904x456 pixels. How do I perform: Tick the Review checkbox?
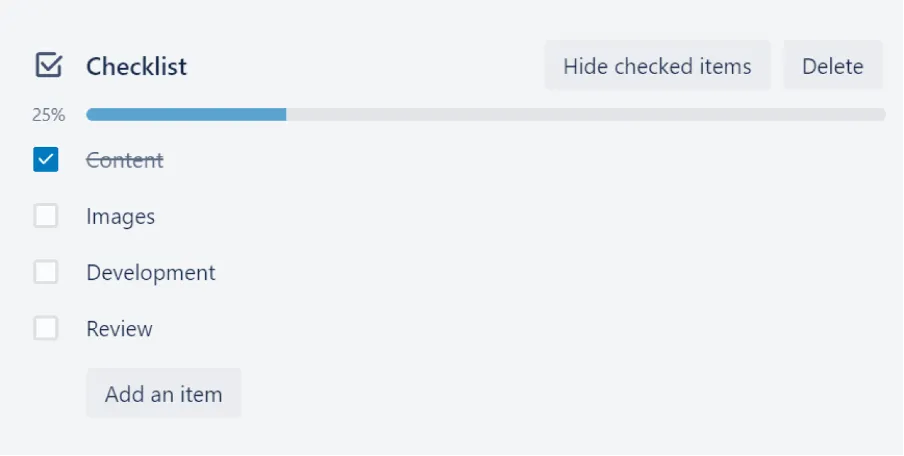(x=46, y=328)
